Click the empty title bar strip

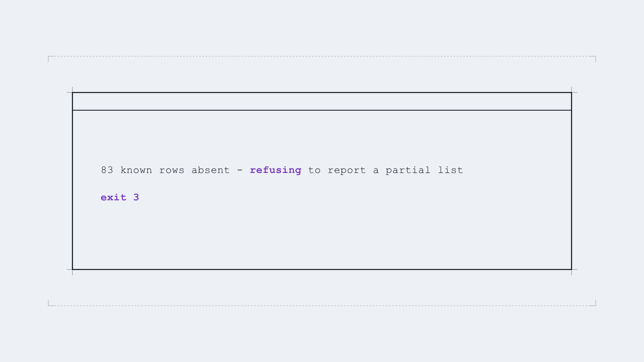[x=322, y=101]
